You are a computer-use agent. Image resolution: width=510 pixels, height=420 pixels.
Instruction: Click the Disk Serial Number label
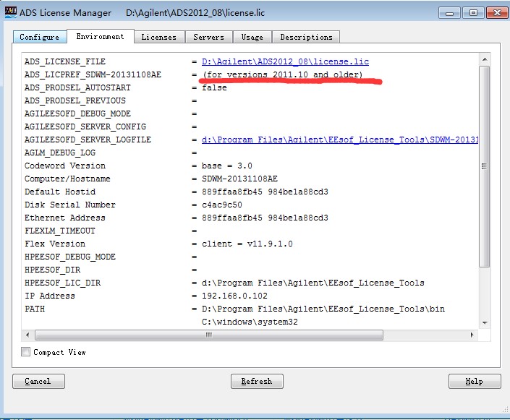(70, 205)
